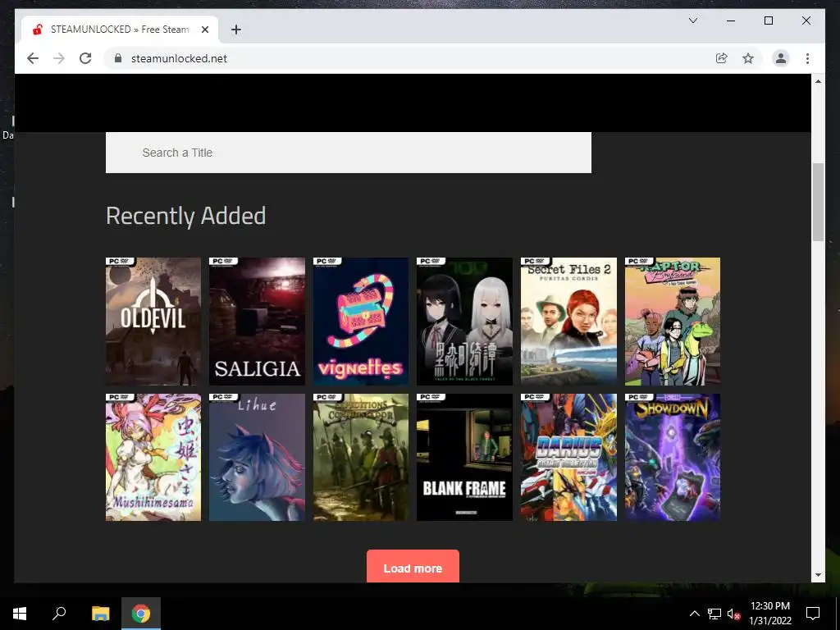Click the scrollbar up arrow
840x630 pixels.
coord(818,81)
